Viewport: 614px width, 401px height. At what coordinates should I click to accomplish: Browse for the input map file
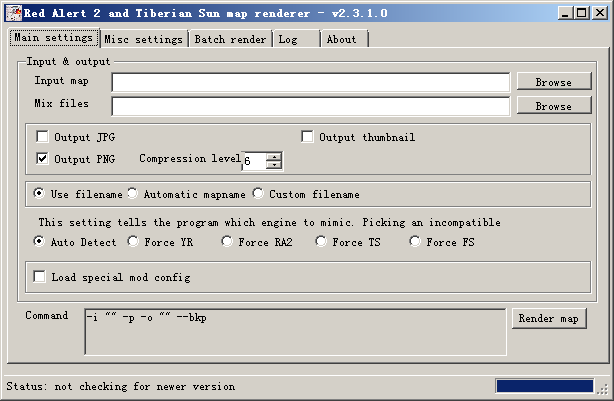(x=554, y=81)
